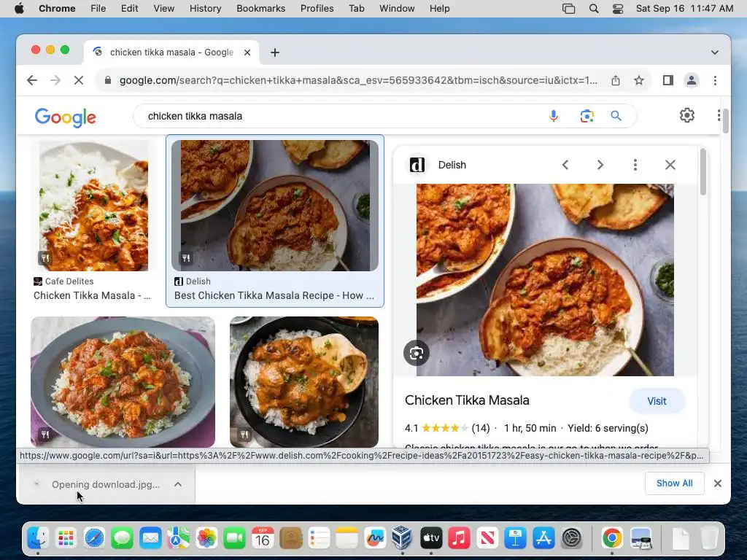Open Sat Sep 16 11:47 AM clock
Image resolution: width=747 pixels, height=560 pixels.
coord(684,9)
